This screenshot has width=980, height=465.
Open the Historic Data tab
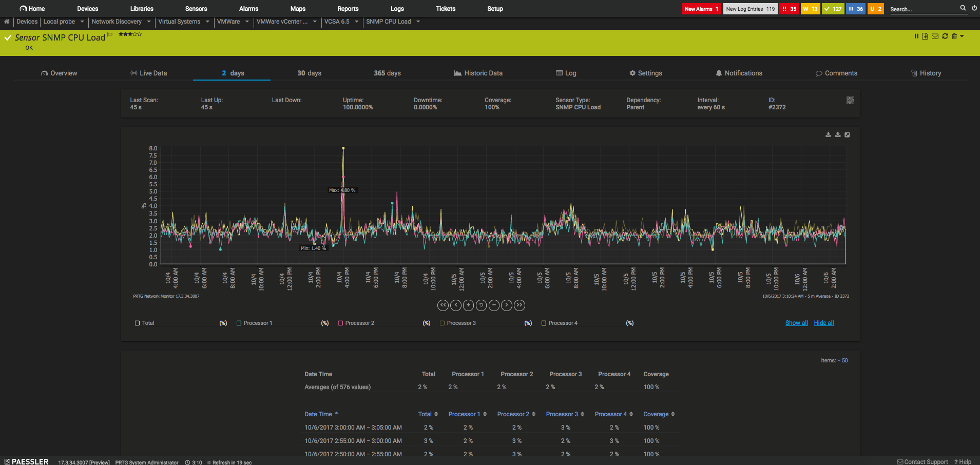[x=478, y=73]
